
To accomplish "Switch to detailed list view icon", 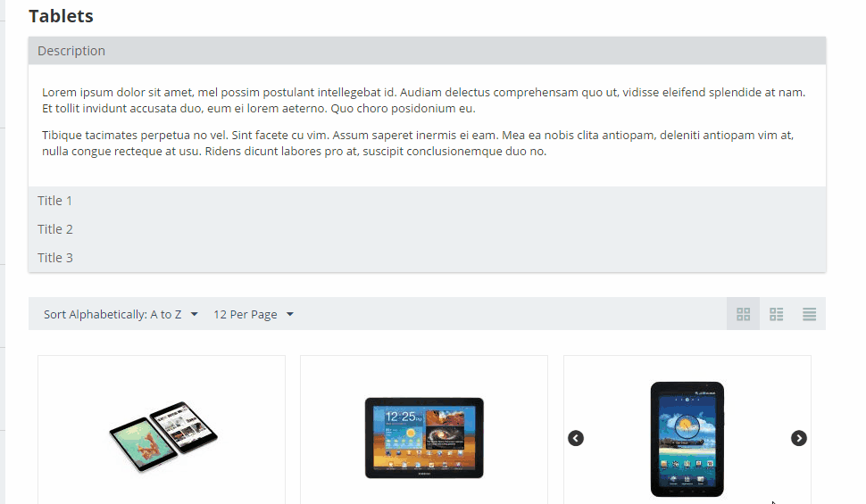I will click(x=777, y=314).
